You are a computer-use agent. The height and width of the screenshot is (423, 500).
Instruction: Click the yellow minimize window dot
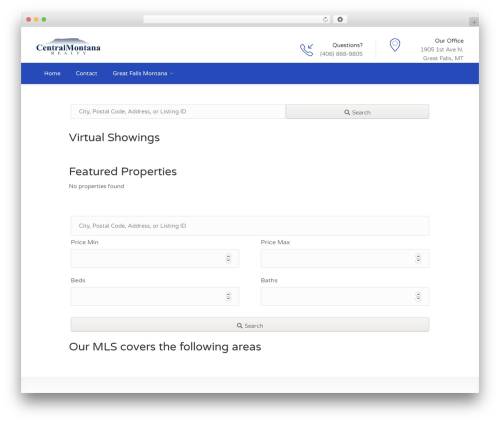(36, 19)
